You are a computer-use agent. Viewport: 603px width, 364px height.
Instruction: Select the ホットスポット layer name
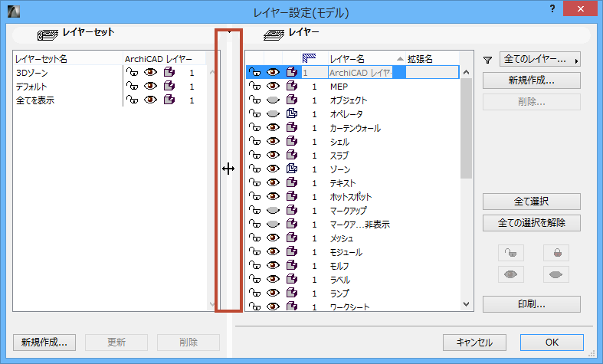(x=351, y=197)
